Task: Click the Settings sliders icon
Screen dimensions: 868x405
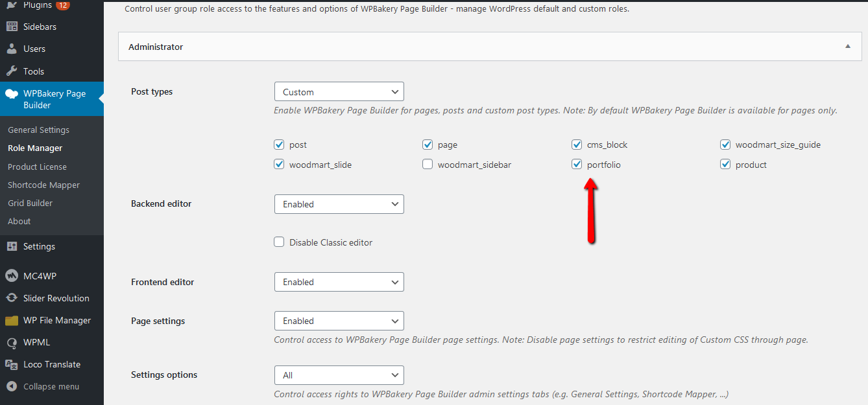Action: click(12, 246)
